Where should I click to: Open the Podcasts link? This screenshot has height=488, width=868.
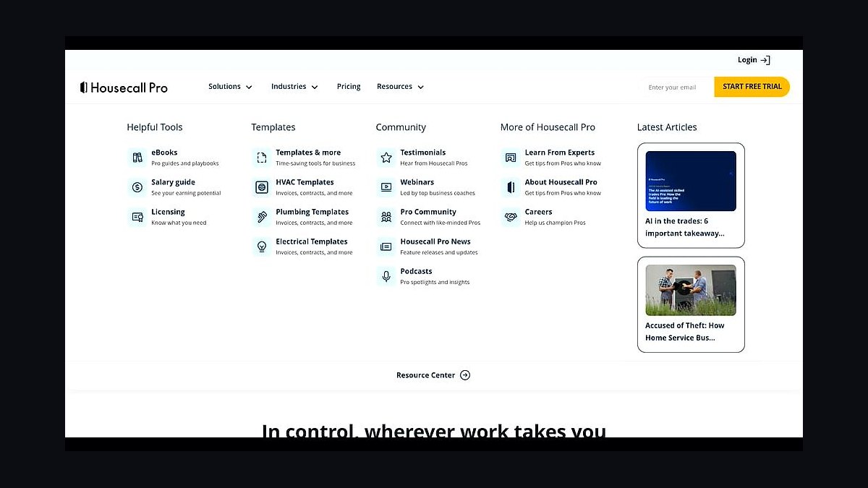click(416, 271)
